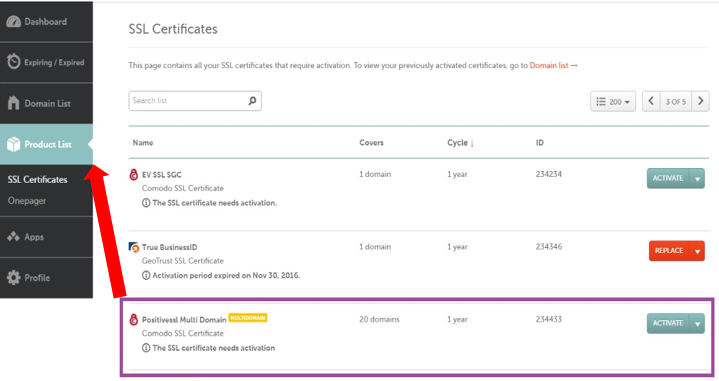Click the True BusinessID GeoTrust icon
This screenshot has width=719, height=381.
click(x=134, y=247)
